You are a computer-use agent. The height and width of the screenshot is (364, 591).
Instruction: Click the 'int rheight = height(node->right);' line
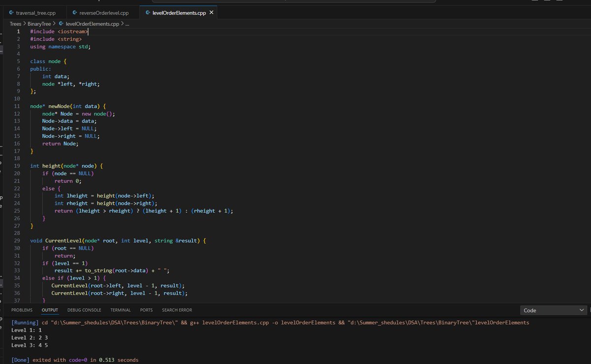106,203
